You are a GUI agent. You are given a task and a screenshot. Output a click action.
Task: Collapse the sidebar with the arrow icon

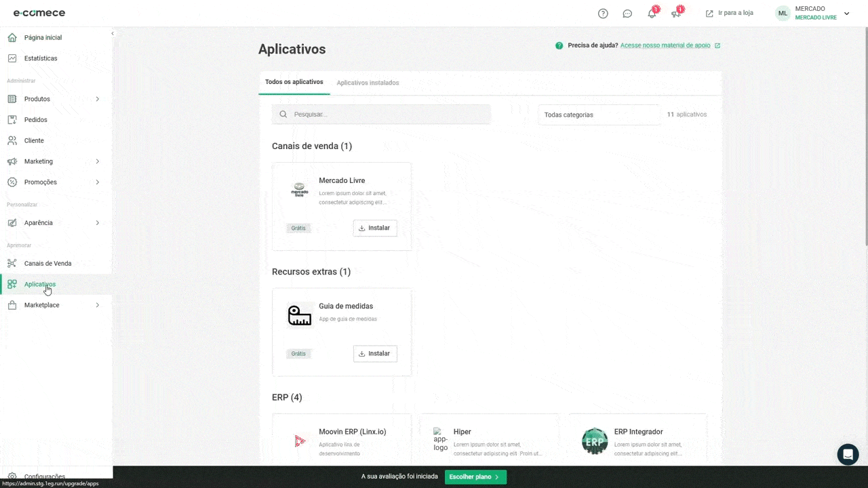[113, 33]
